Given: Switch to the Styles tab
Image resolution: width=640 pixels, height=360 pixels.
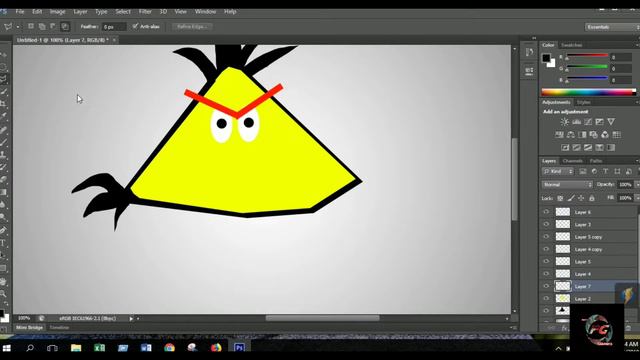Looking at the screenshot, I should (583, 102).
